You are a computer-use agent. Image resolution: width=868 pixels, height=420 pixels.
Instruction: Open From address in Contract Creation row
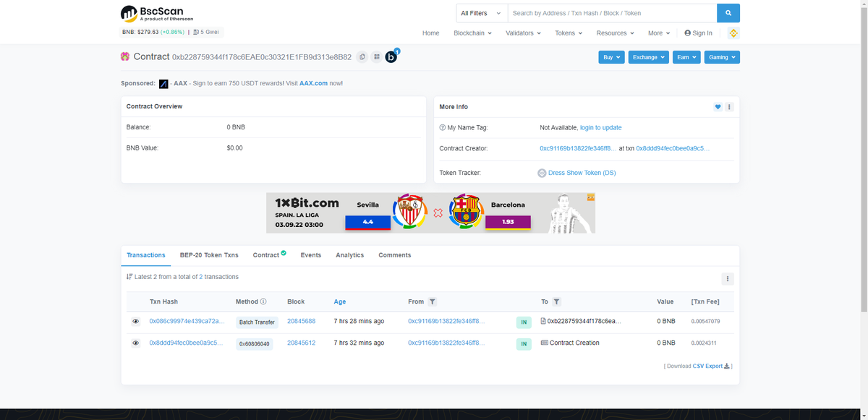coord(446,343)
